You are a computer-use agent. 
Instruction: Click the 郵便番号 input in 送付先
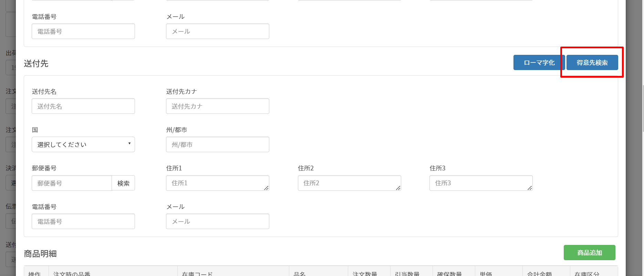[72, 183]
